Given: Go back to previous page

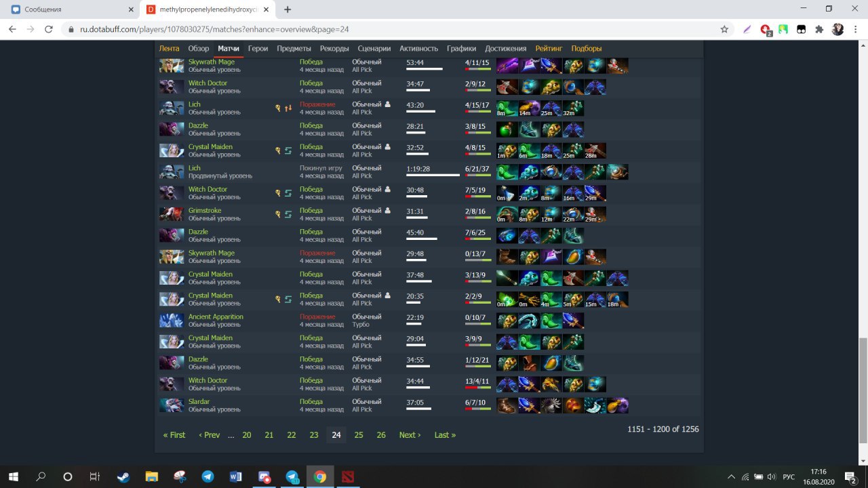Looking at the screenshot, I should pos(12,30).
